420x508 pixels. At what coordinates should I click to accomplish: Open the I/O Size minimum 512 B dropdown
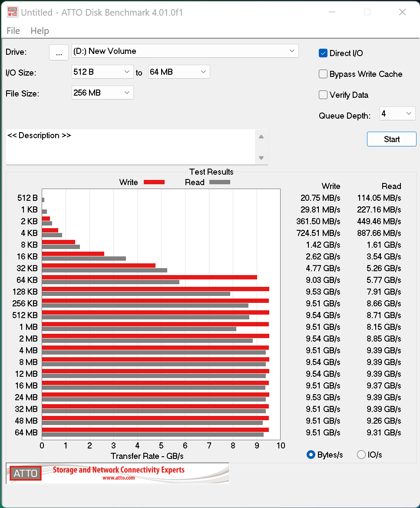point(103,72)
